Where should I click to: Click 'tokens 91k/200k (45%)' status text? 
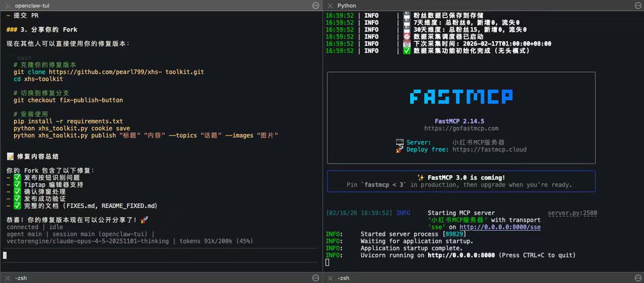pyautogui.click(x=217, y=241)
